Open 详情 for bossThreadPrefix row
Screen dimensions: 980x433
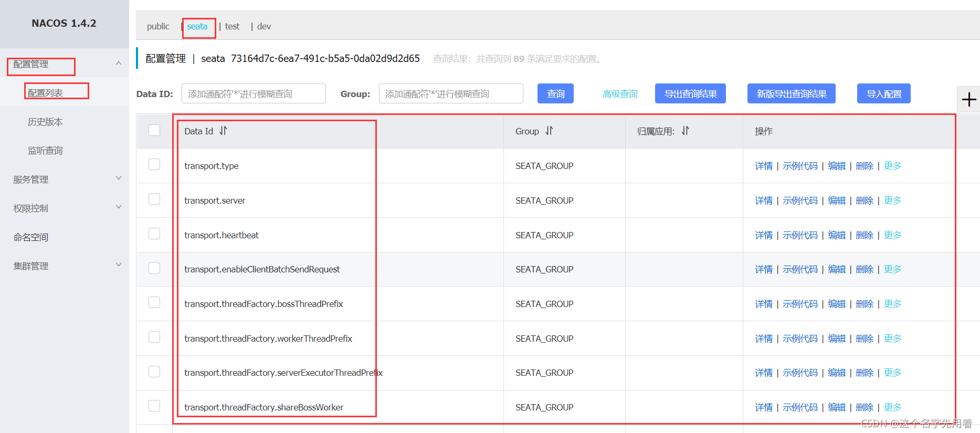click(764, 304)
